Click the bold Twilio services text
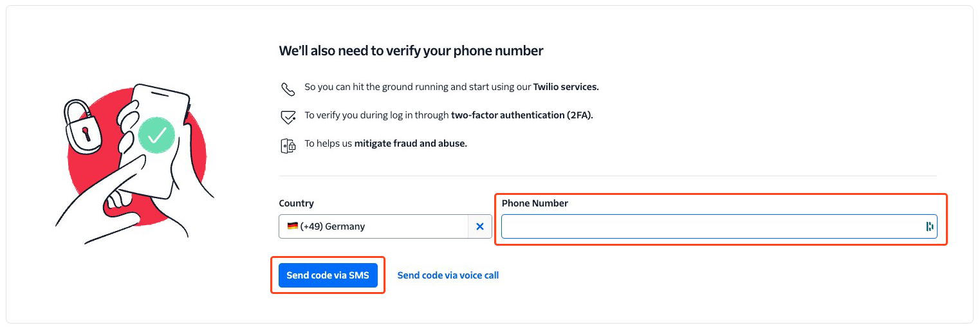Viewport: 980px width, 330px height. click(566, 87)
